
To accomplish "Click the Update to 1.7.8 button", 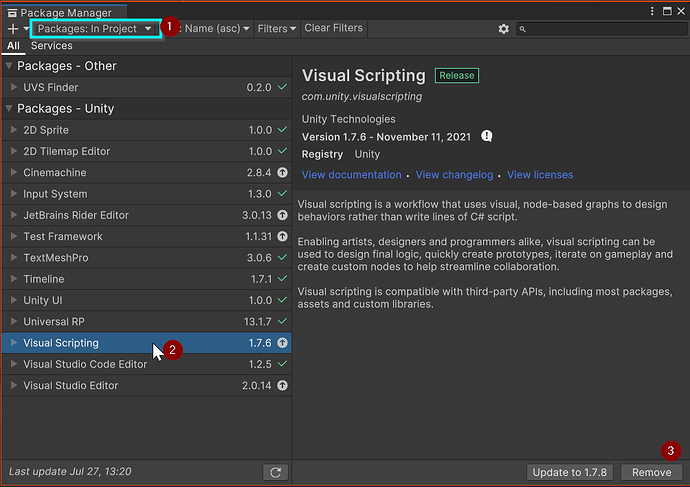I will [x=571, y=472].
